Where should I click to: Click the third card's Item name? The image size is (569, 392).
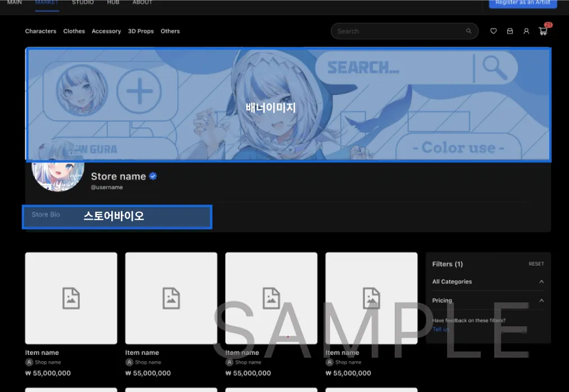(x=242, y=353)
